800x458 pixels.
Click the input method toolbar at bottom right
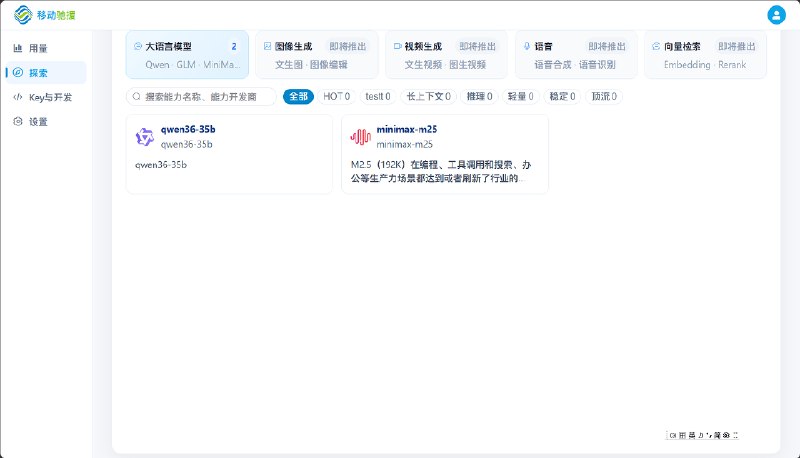(702, 435)
